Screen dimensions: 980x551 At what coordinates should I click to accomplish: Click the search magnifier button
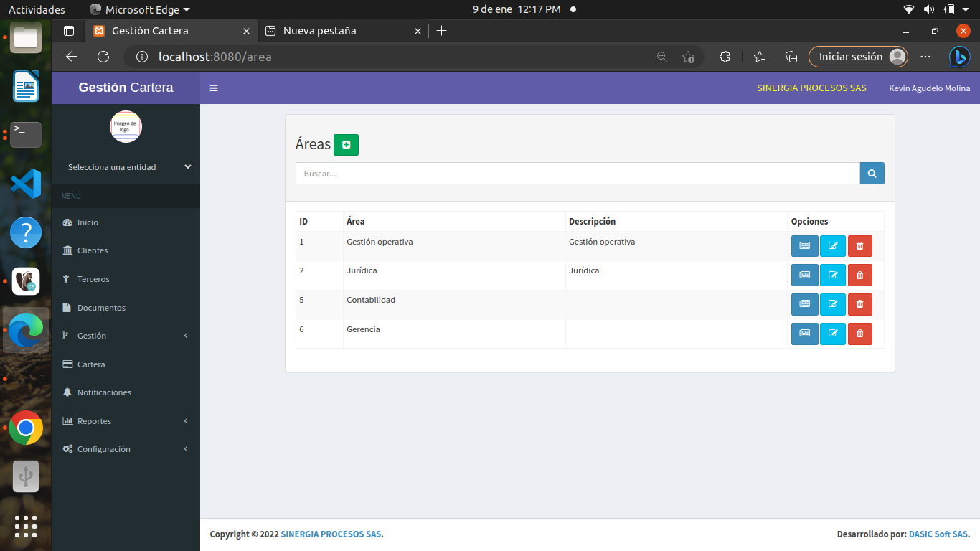[872, 174]
